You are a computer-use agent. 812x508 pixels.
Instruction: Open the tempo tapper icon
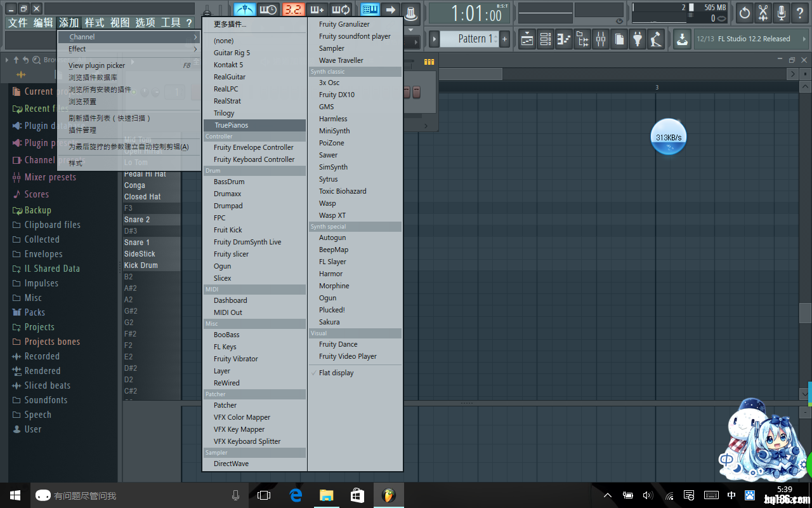pos(656,39)
